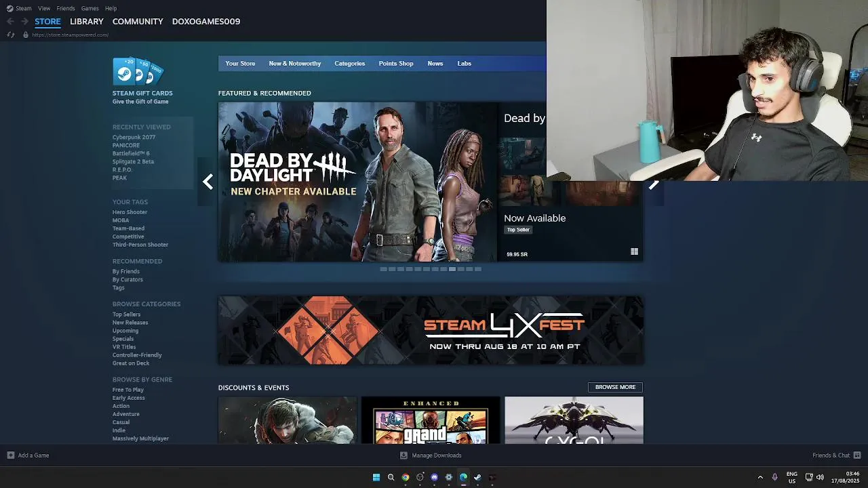
Task: Open network status in system tray
Action: coord(809,477)
